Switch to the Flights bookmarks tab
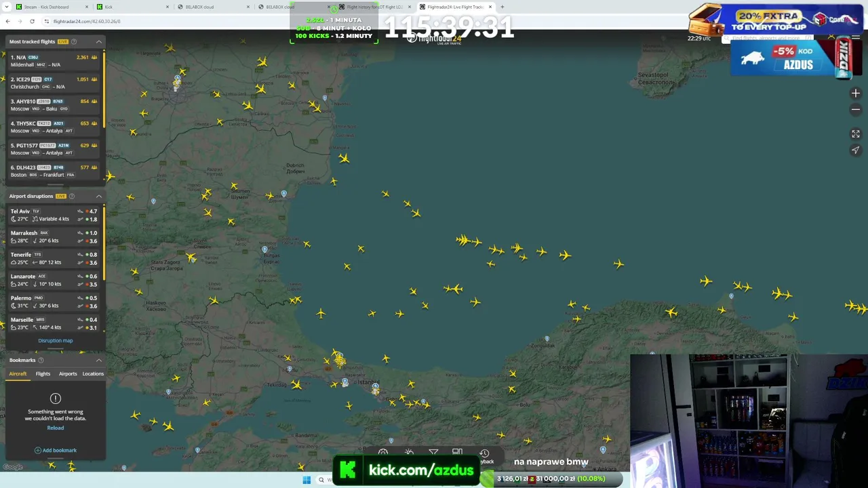This screenshot has height=488, width=868. [x=43, y=374]
